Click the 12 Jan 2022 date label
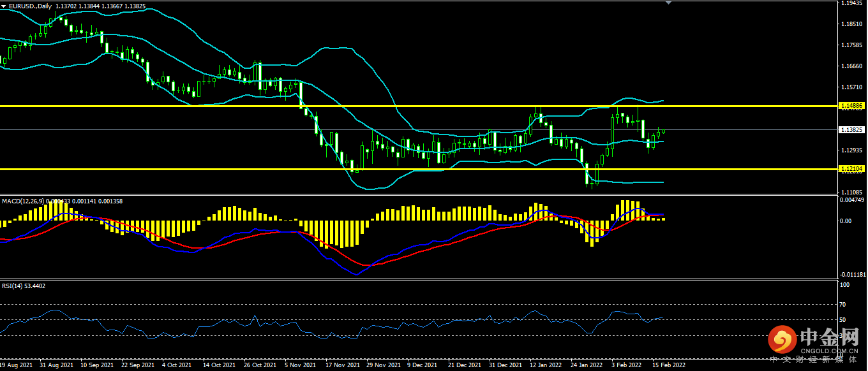This screenshot has width=868, height=371. (545, 366)
